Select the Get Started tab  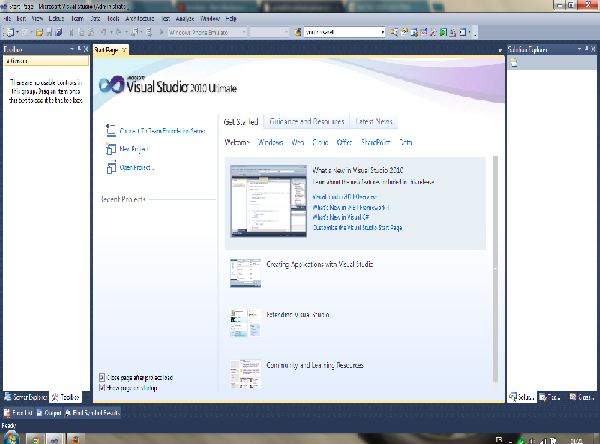coord(241,122)
